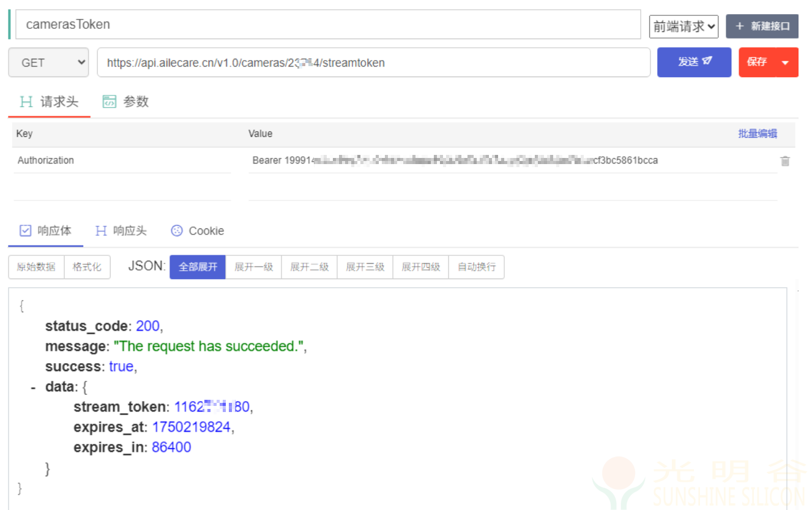Image resolution: width=812 pixels, height=510 pixels.
Task: Click the Cookie icon
Action: point(177,231)
